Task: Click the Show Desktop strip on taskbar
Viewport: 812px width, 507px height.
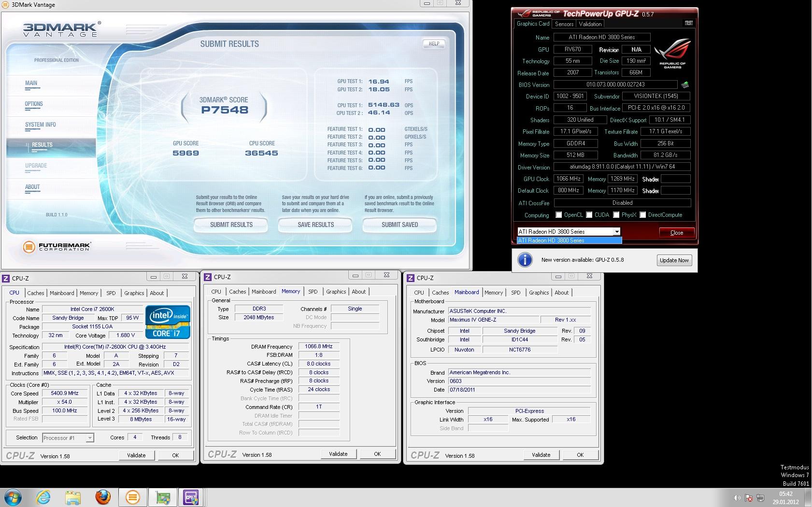Action: tap(808, 498)
